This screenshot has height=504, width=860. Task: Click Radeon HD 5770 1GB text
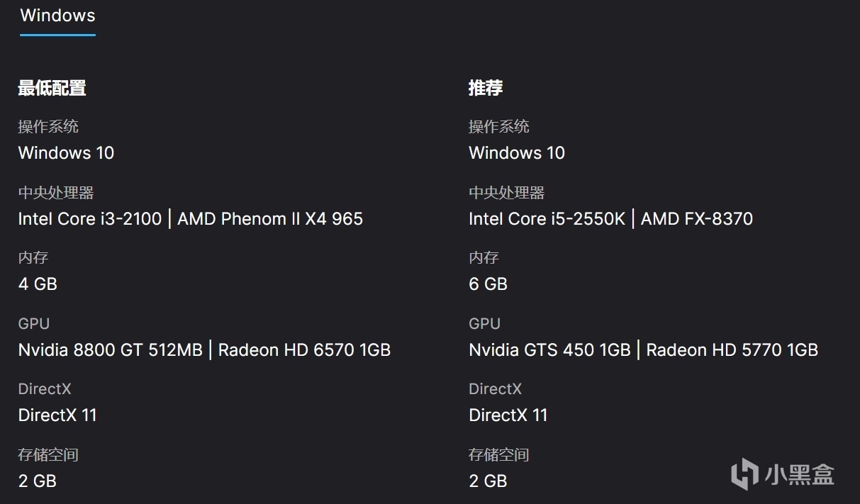[x=732, y=349]
